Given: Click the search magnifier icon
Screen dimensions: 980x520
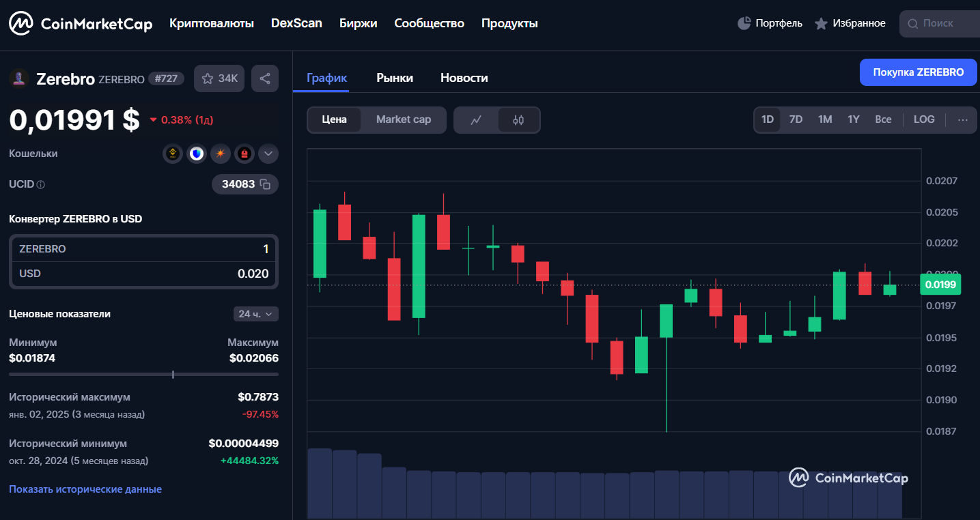Looking at the screenshot, I should [912, 23].
